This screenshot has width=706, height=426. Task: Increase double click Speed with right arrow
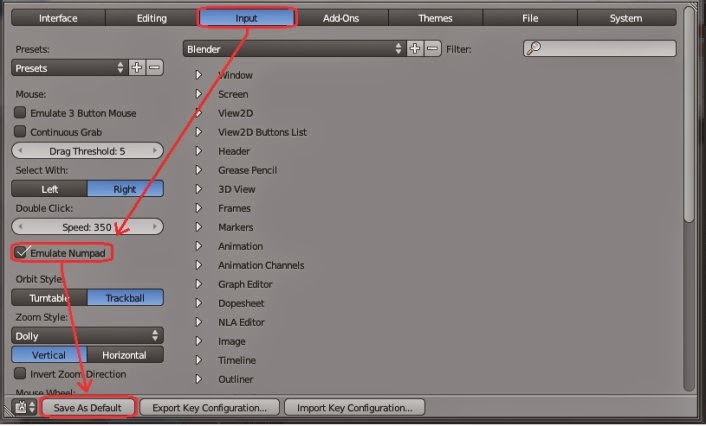[155, 227]
